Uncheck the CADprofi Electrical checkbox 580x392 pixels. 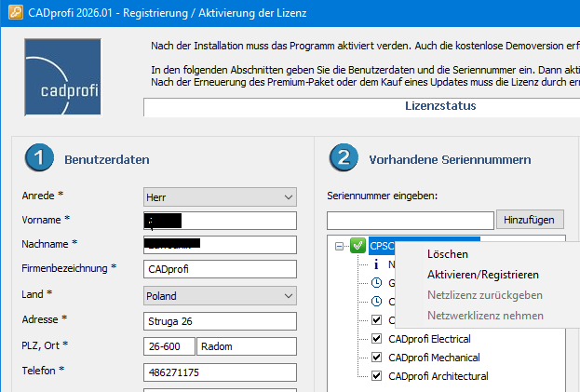[377, 339]
